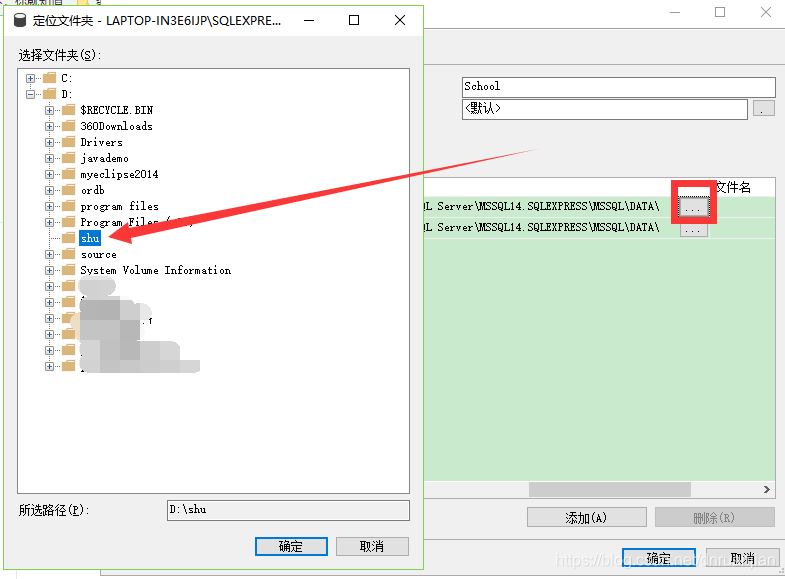Collapse the D: drive node
The height and width of the screenshot is (579, 785).
[x=31, y=94]
